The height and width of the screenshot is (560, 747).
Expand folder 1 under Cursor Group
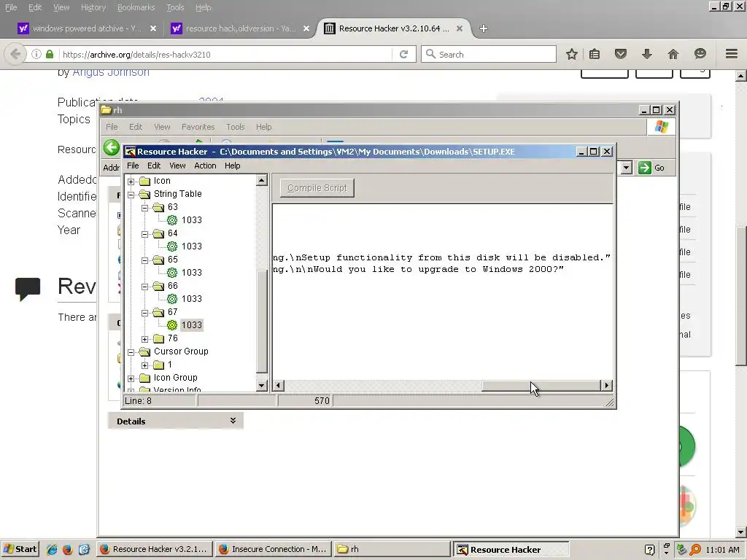tap(145, 365)
